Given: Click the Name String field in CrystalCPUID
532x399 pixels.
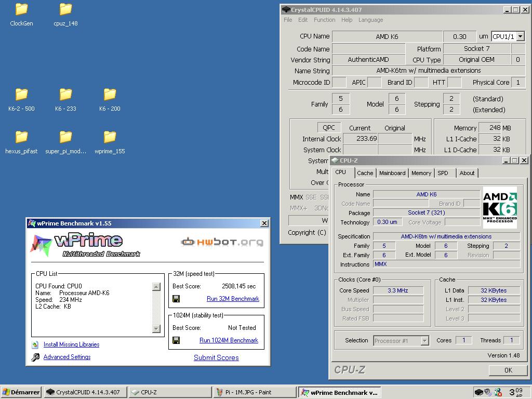Looking at the screenshot, I should click(429, 71).
